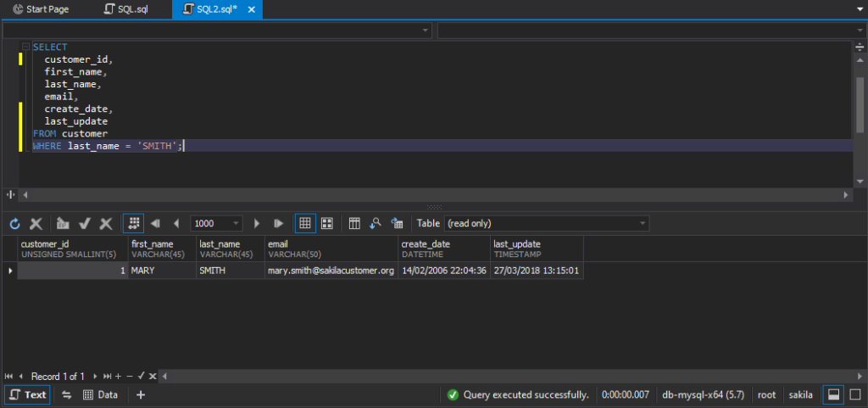This screenshot has height=408, width=868.
Task: Switch to Start Page tab
Action: [42, 9]
